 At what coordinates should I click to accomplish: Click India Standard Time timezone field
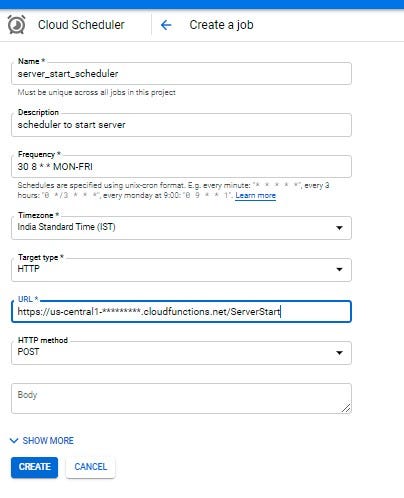point(181,228)
